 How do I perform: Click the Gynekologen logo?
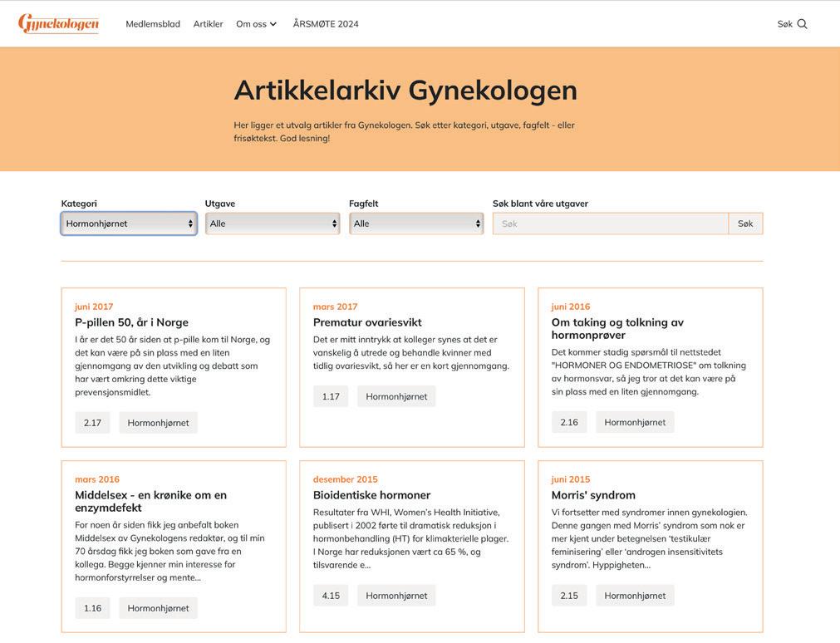pos(58,23)
